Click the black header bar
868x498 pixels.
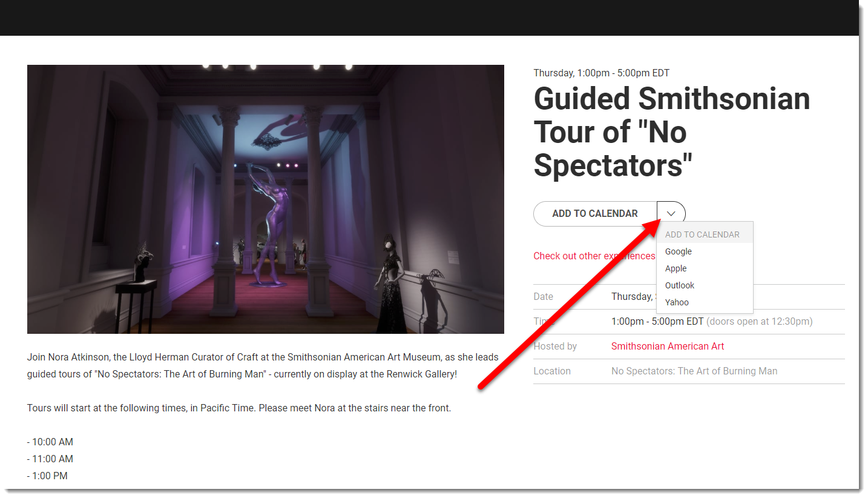[x=429, y=18]
